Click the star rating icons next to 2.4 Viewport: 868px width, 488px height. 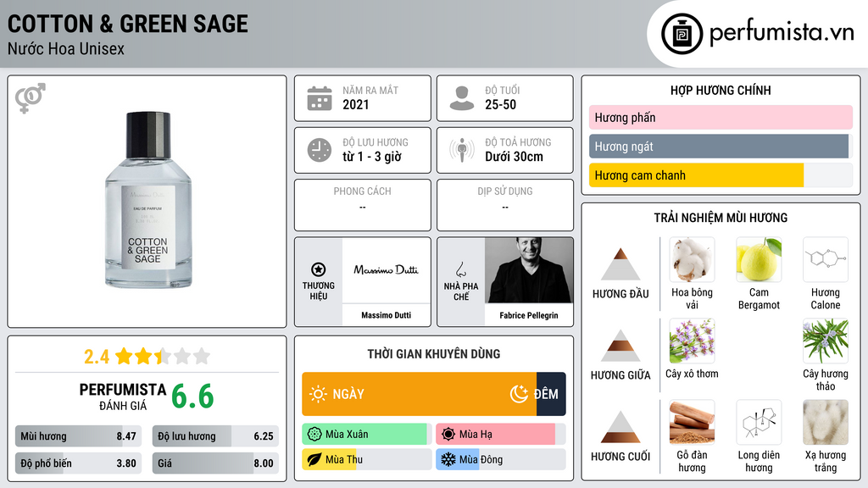[163, 357]
